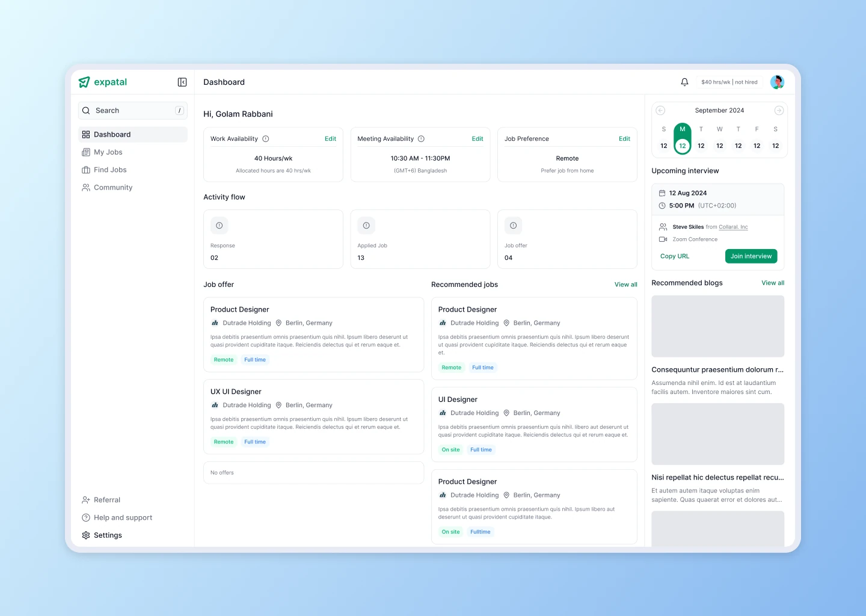
Task: Click the video camera icon for Zoom Conference
Action: tap(663, 239)
